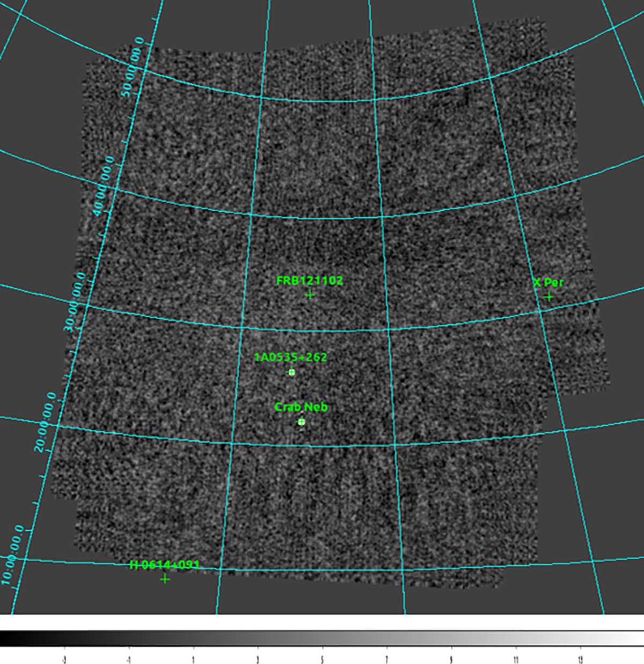The image size is (644, 664).
Task: Select the Crab Neb source marker
Action: (x=302, y=422)
